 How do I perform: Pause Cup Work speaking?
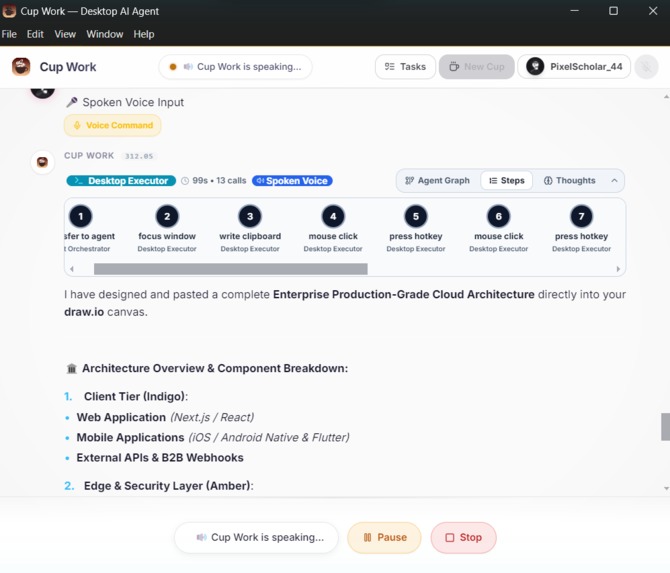click(x=384, y=537)
